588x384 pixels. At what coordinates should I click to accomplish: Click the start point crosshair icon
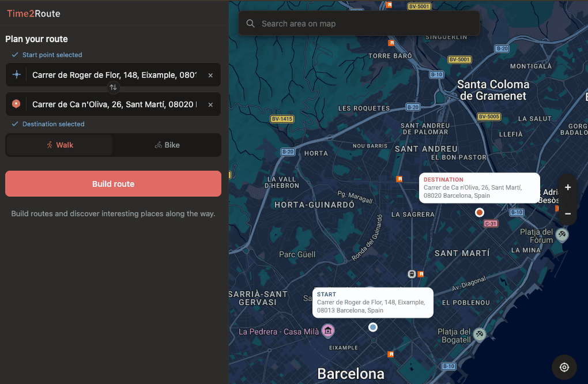17,74
